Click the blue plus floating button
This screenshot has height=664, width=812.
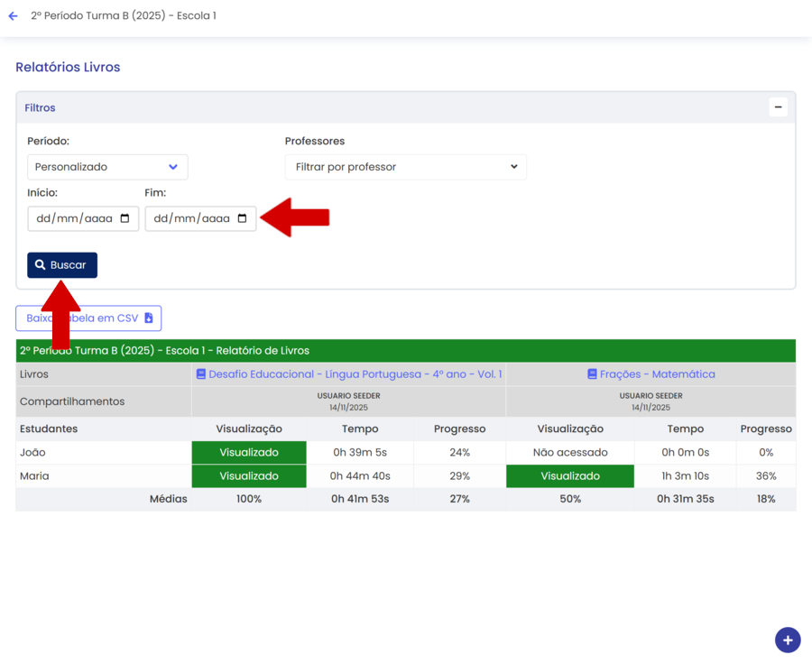pos(787,640)
